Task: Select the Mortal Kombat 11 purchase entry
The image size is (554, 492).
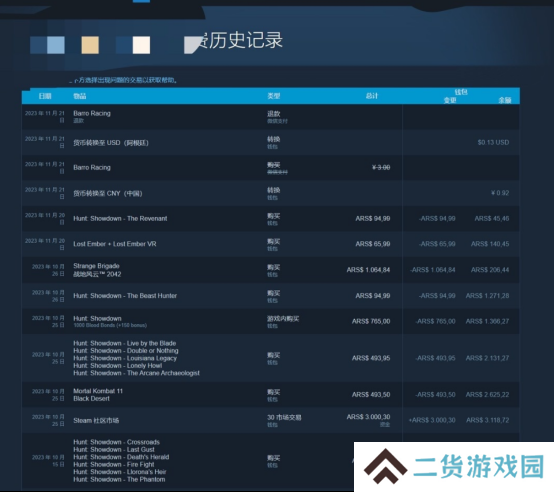Action: [x=271, y=395]
